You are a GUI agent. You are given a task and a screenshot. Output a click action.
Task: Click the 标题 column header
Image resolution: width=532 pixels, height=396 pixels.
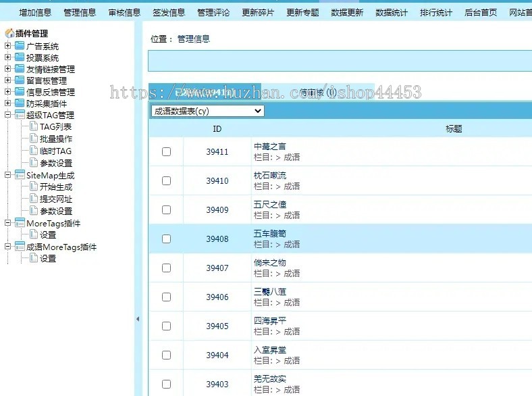[x=454, y=128]
